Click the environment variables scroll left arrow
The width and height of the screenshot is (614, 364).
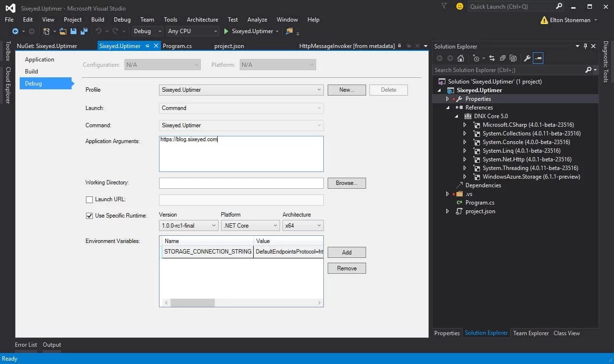coord(166,303)
